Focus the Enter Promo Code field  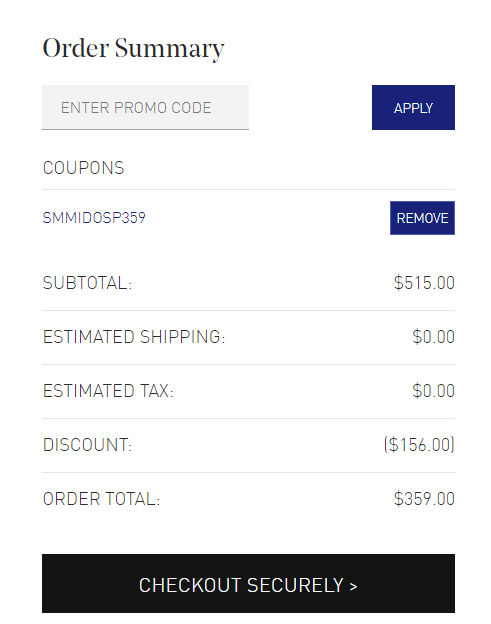[x=145, y=107]
